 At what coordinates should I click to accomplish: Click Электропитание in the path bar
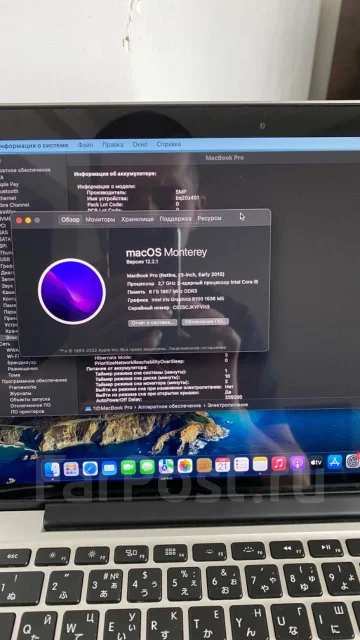tap(227, 405)
